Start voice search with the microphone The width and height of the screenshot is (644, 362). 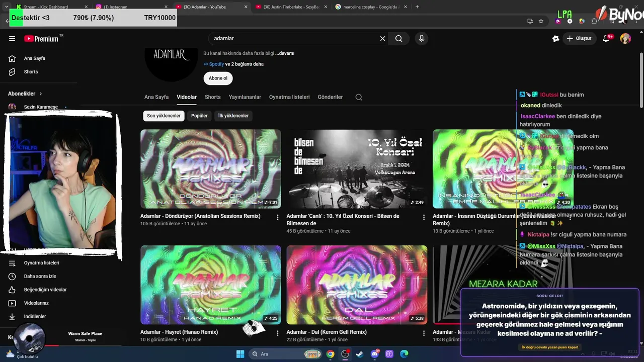(422, 39)
